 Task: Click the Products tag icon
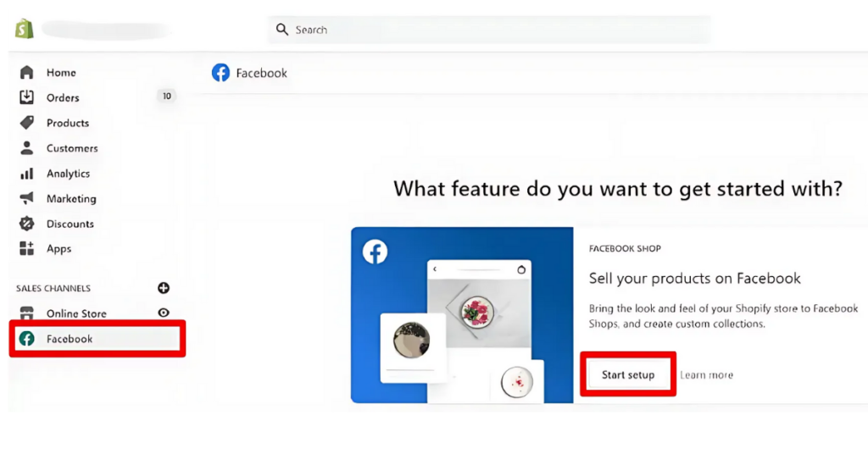click(x=26, y=122)
